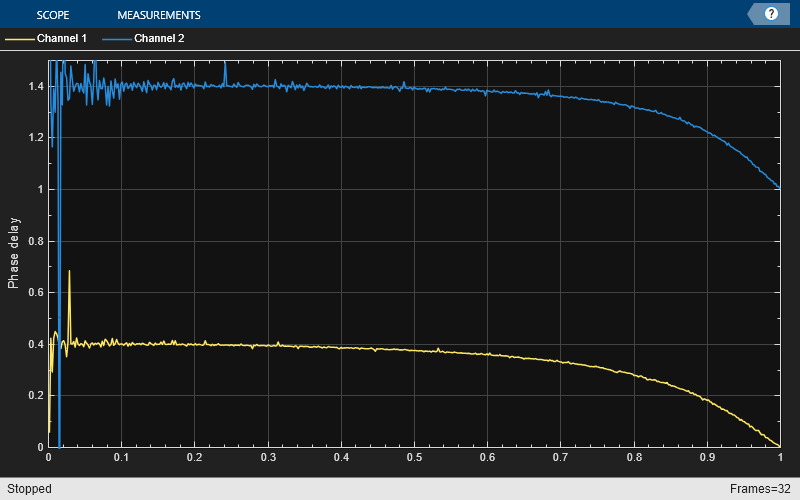Click the 1.4 y-axis tick label
This screenshot has height=500, width=800.
(x=36, y=86)
